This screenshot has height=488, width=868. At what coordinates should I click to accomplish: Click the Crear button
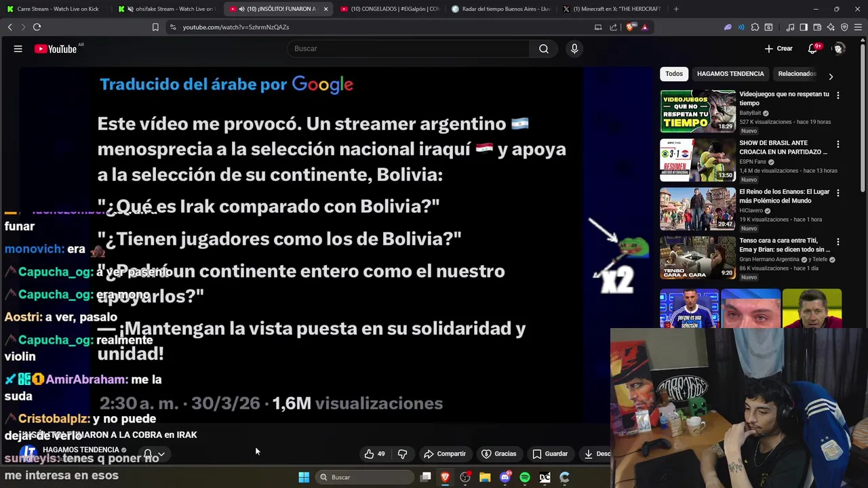point(778,49)
